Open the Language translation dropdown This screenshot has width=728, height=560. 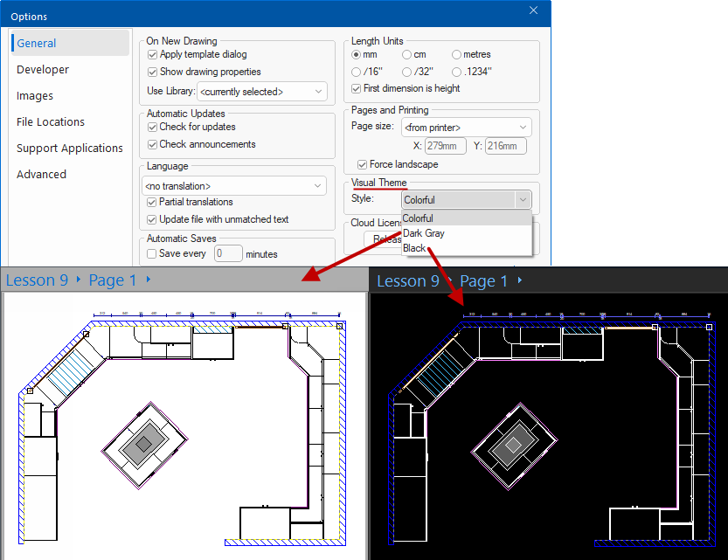tap(233, 186)
